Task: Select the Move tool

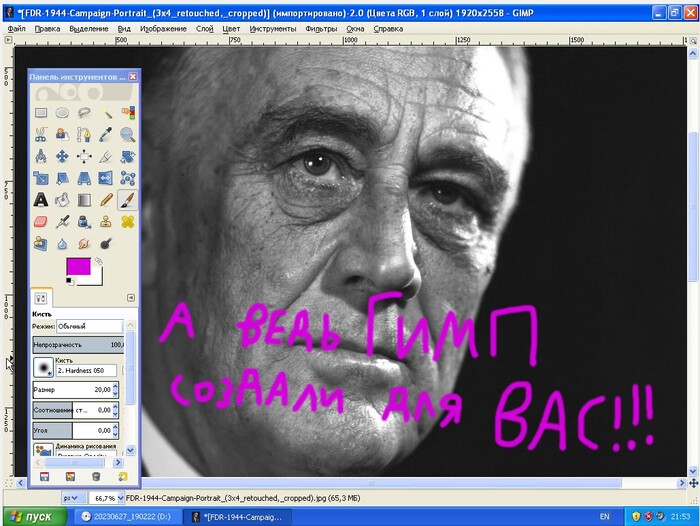Action: (62, 156)
